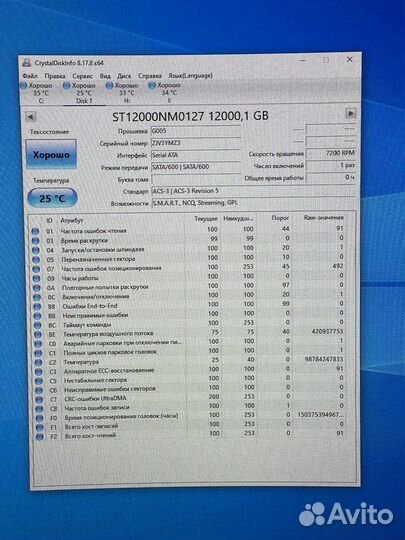
Task: Select 'Часы работы' attribute row
Action: point(189,277)
